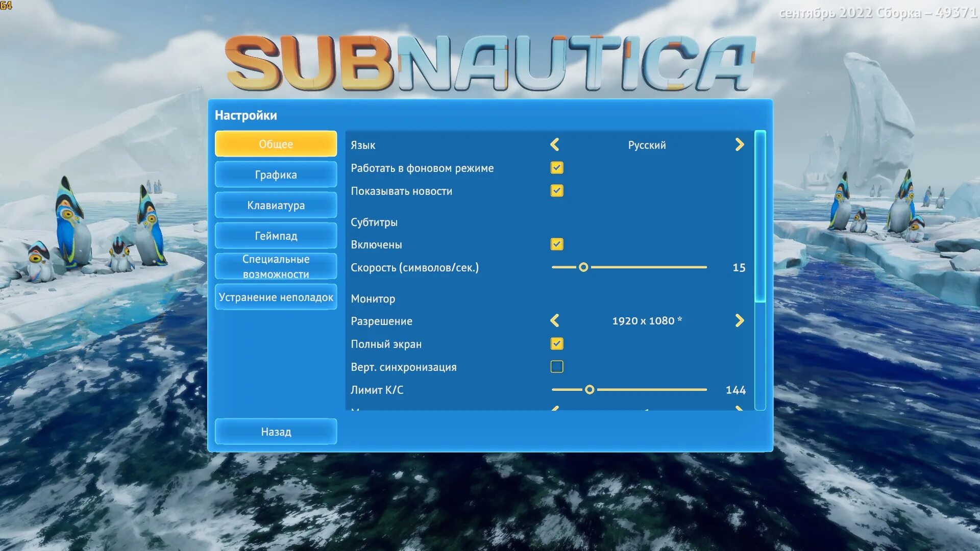The image size is (980, 551).
Task: Click the 'Русский' language value
Action: (647, 145)
